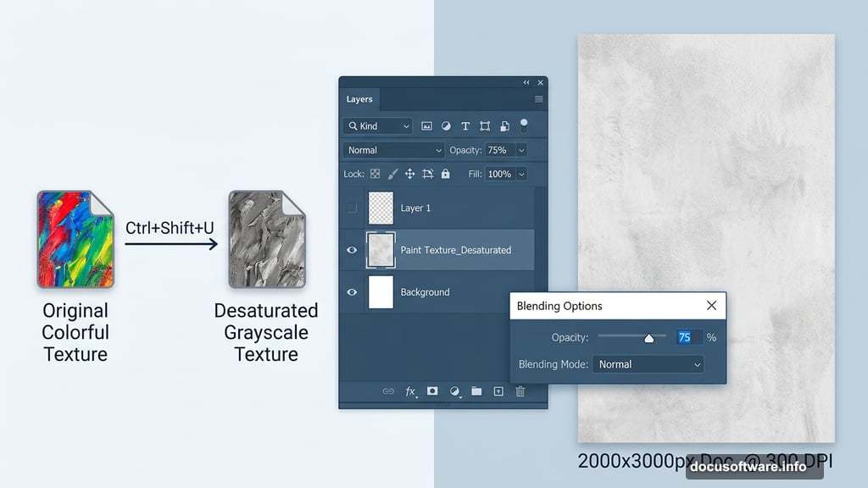Link the selected layers
868x488 pixels.
click(388, 391)
